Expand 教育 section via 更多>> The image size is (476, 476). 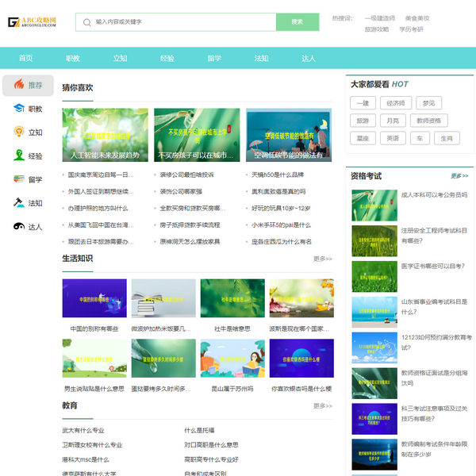click(322, 405)
